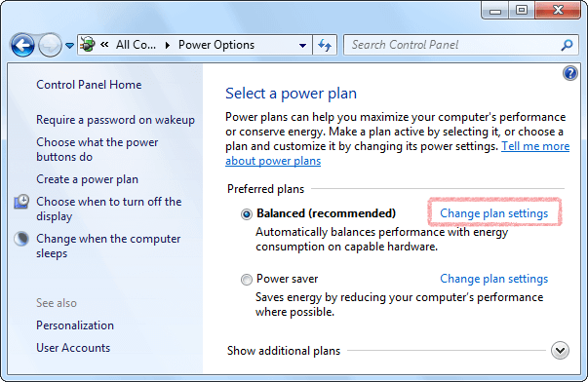Expand Show additional plans chevron

tap(560, 351)
